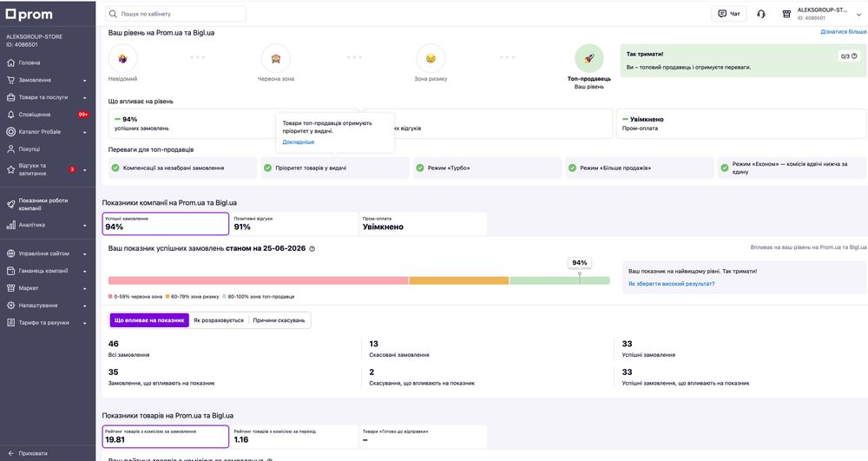This screenshot has width=868, height=461.
Task: Select Рейтинг товарів з комісією за перехід card
Action: 294,436
